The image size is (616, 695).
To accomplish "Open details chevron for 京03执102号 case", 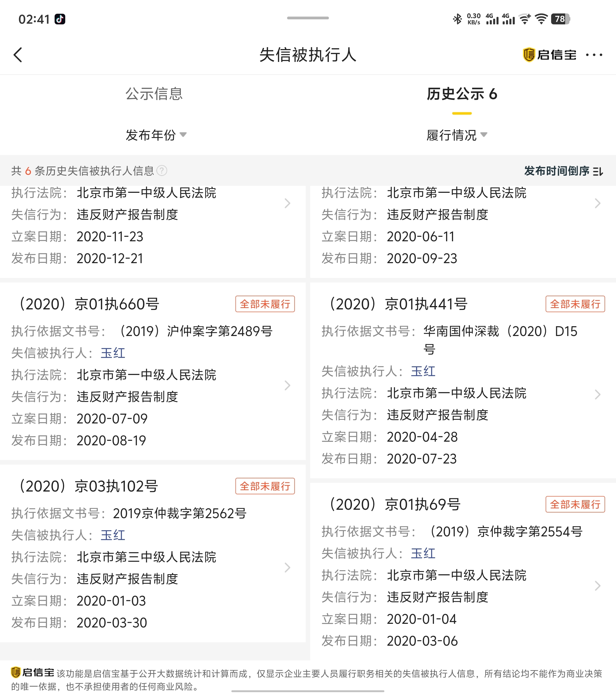I will click(x=288, y=567).
